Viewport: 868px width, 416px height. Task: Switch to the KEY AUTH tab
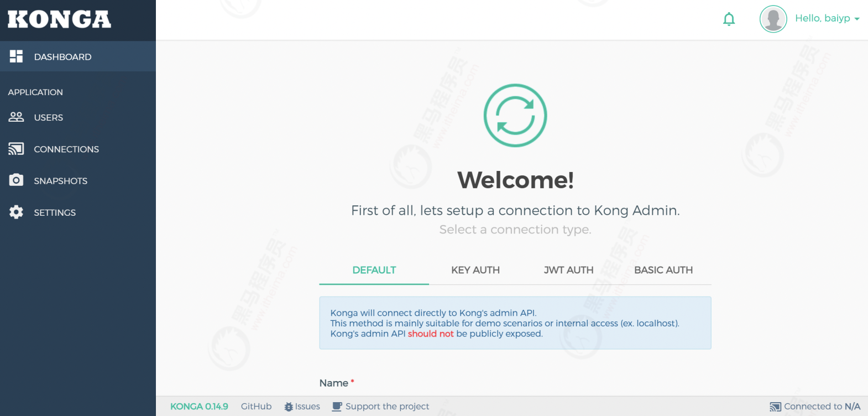[475, 270]
